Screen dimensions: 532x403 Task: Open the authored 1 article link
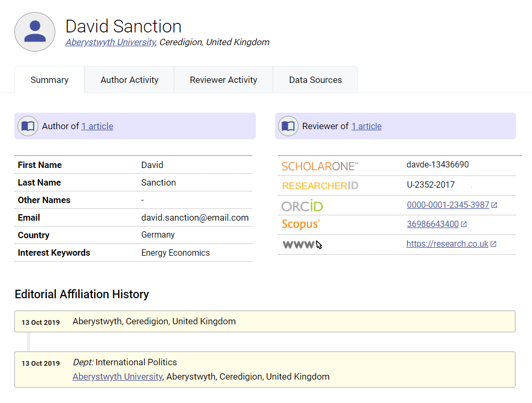(97, 126)
